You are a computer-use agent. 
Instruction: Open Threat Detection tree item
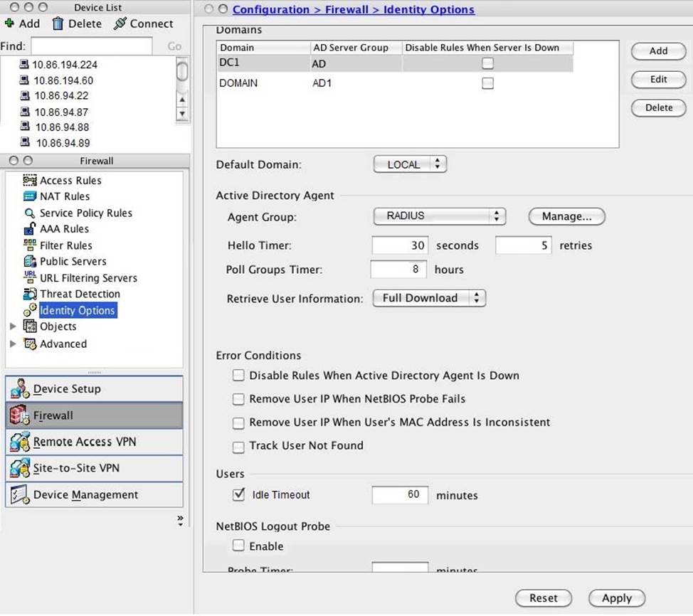[80, 294]
